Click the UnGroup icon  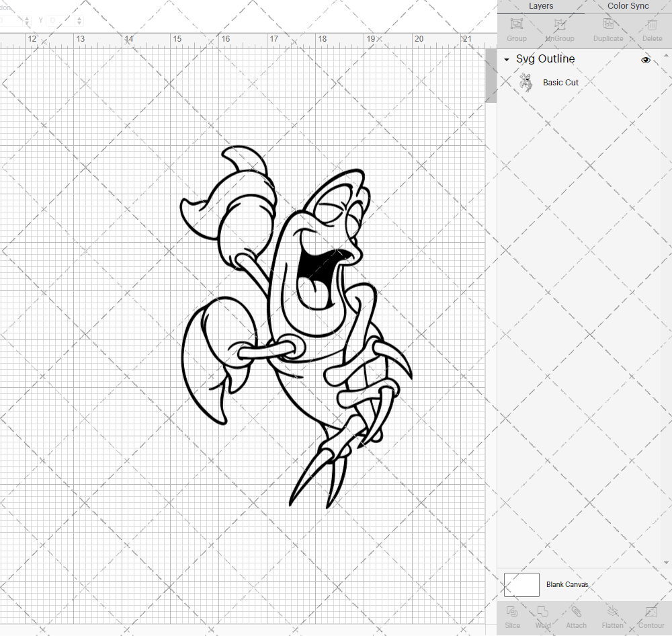(x=560, y=24)
